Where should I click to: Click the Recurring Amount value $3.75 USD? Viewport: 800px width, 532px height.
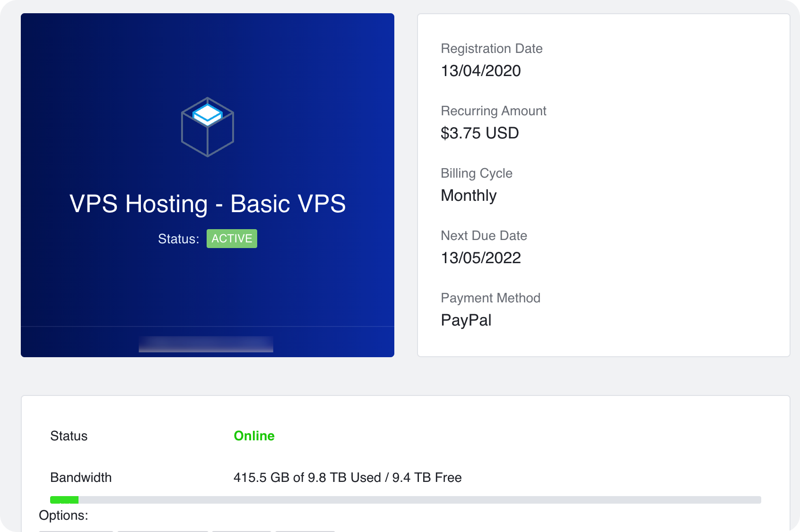[x=480, y=133]
